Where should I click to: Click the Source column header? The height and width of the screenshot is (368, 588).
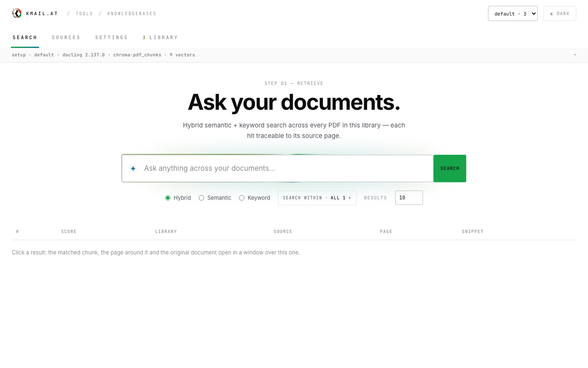point(283,231)
